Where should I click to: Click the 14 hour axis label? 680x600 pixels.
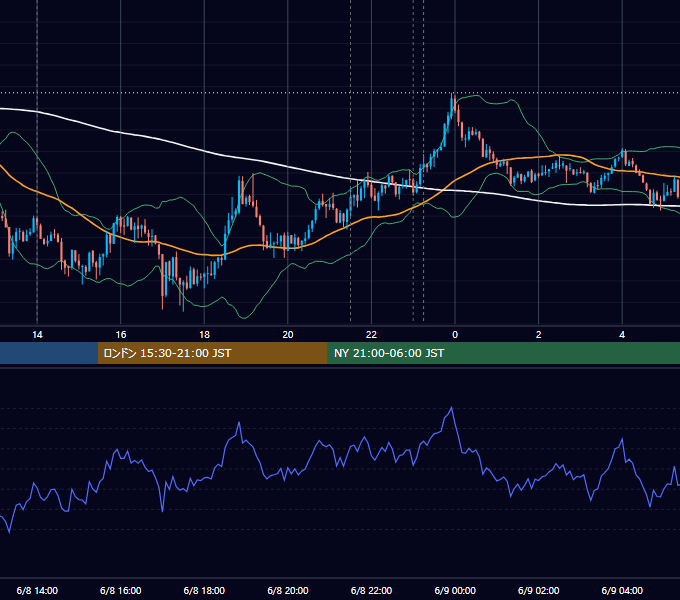point(37,335)
